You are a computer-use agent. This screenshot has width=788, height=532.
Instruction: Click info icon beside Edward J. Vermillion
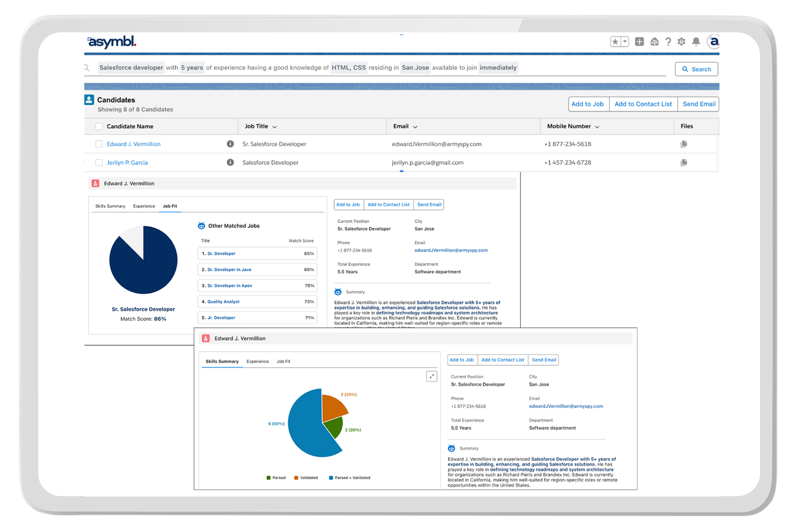pyautogui.click(x=230, y=144)
